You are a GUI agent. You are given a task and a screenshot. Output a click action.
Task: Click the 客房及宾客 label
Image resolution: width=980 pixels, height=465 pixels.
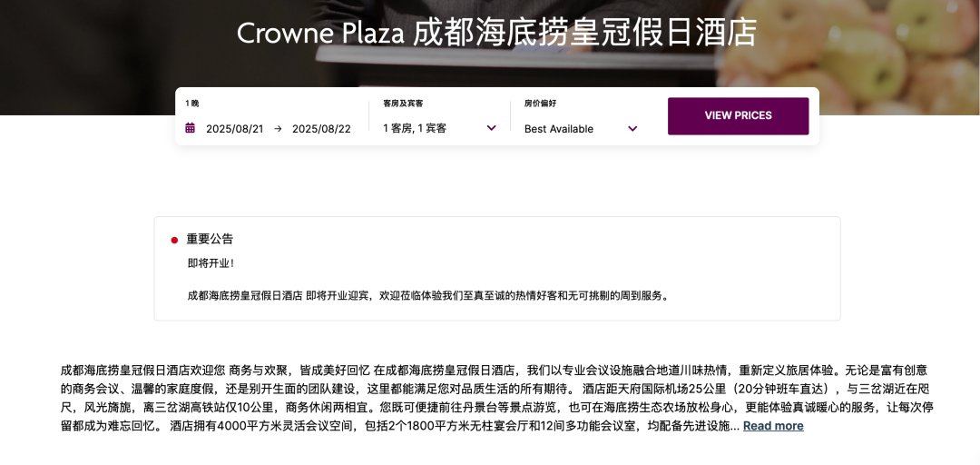click(403, 104)
